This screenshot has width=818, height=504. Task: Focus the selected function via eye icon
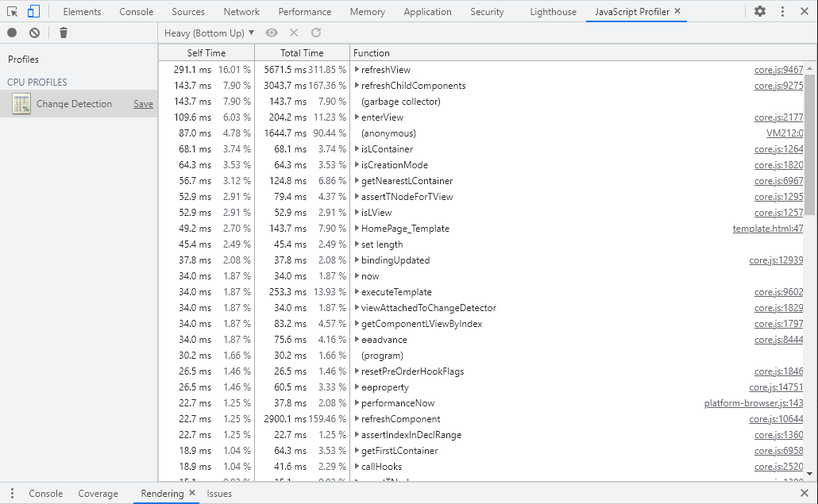271,33
